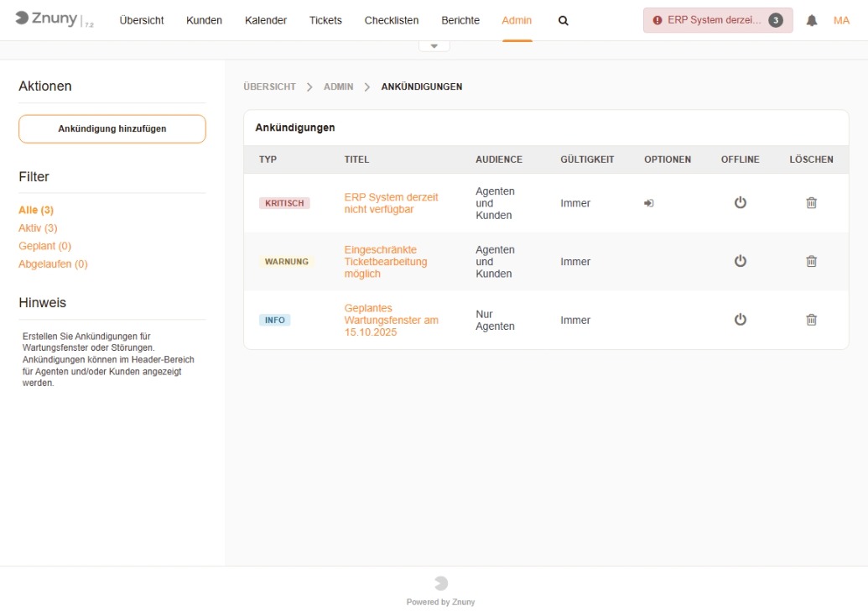Open the notification bell icon
The image size is (868, 616).
click(812, 21)
